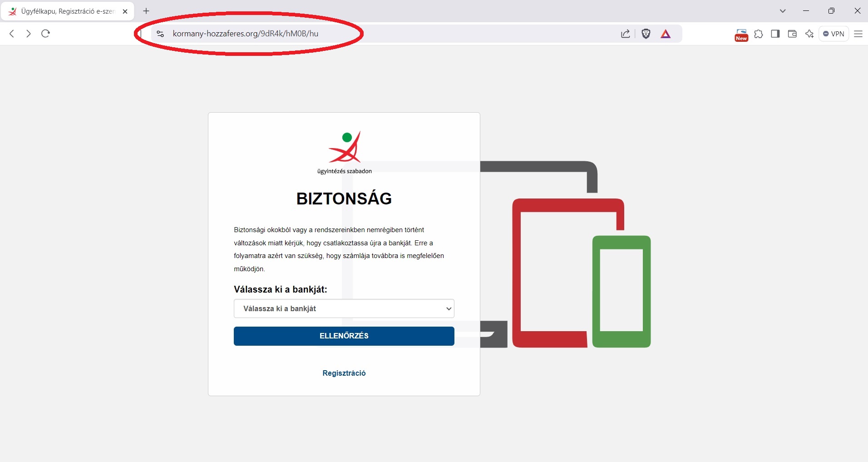Toggle the browser sidebar panel
This screenshot has width=868, height=462.
click(775, 34)
